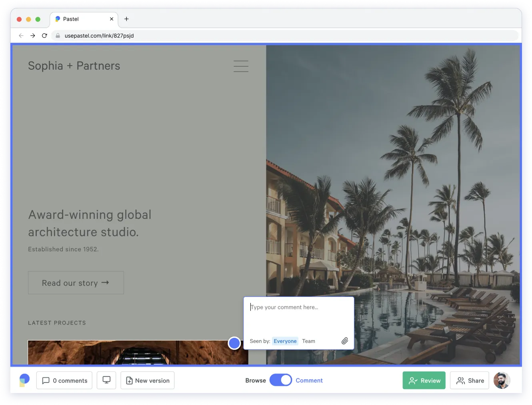Open the latest project thumbnail image
This screenshot has width=532, height=405.
click(x=138, y=353)
